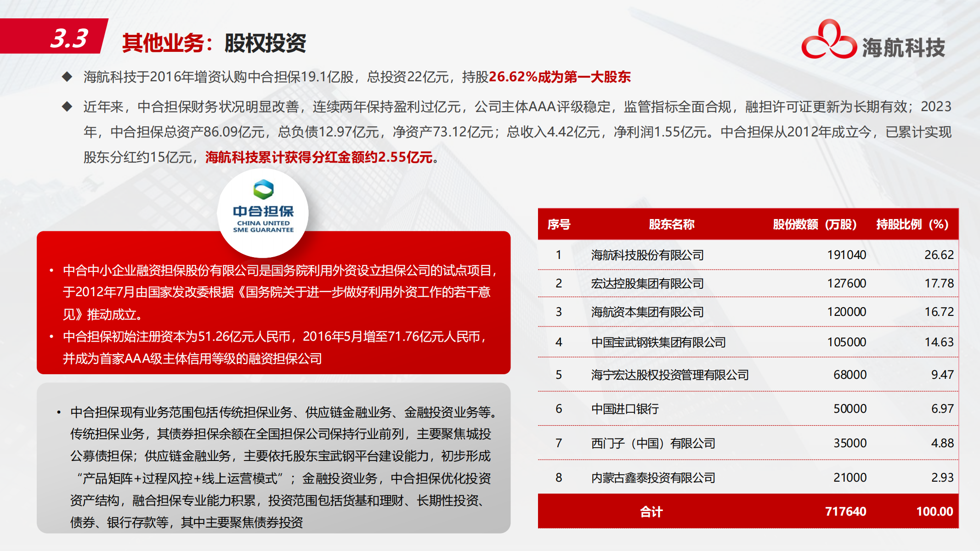This screenshot has width=980, height=551.
Task: Click the share count 127600
Action: coord(847,283)
